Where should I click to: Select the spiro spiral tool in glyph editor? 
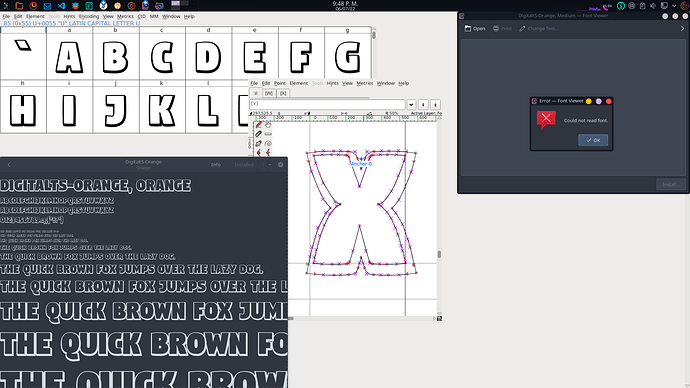[x=268, y=143]
